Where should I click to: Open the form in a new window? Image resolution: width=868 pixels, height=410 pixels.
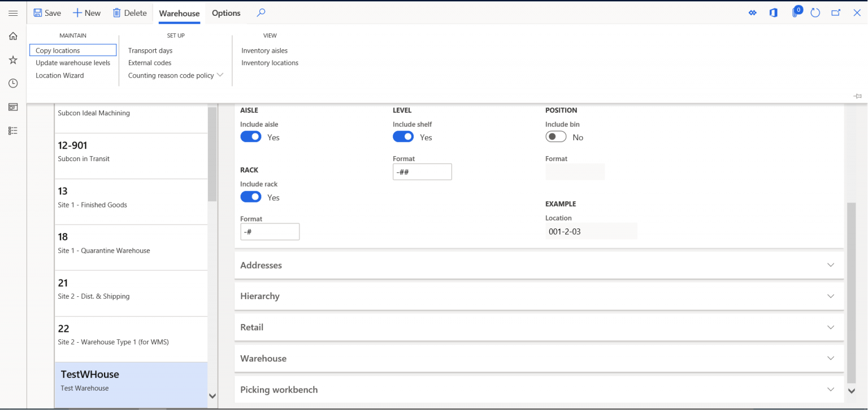(836, 12)
